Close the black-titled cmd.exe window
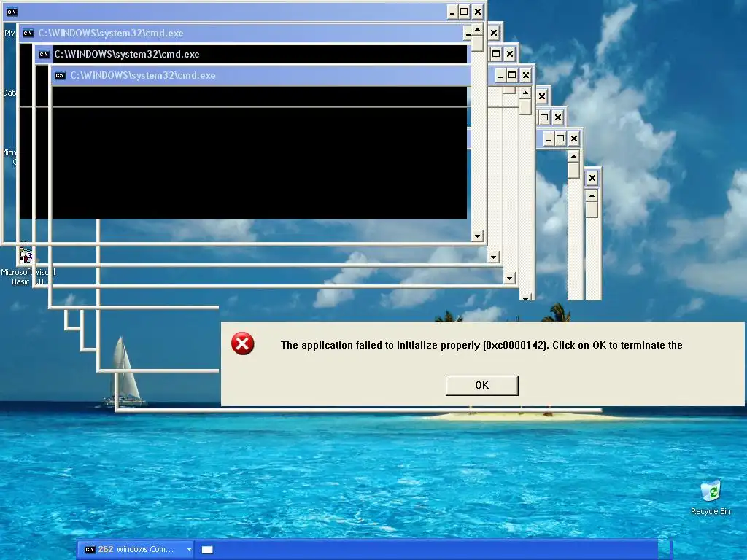This screenshot has width=747, height=560. [510, 54]
